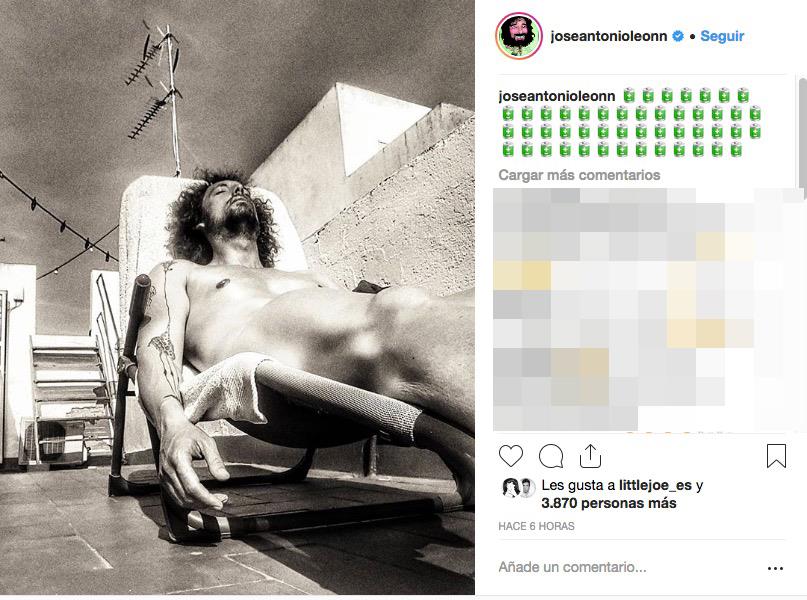807x600 pixels.
Task: Click the joseantonioleonn profile avatar
Action: [x=519, y=36]
